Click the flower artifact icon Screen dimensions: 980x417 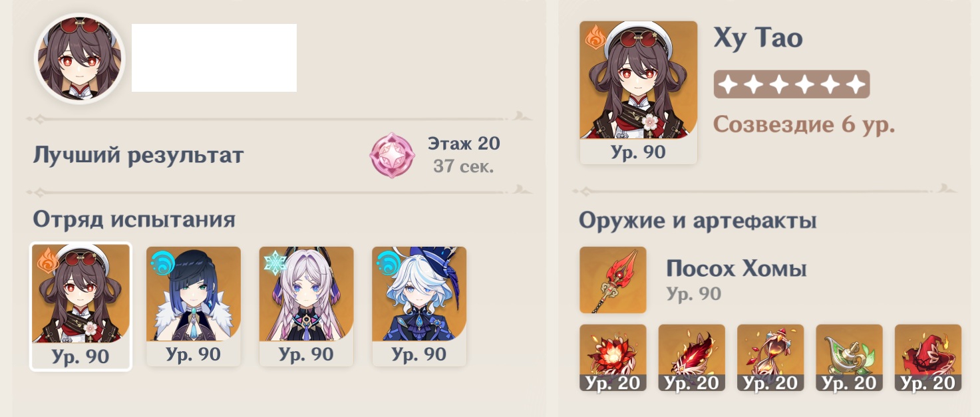tap(613, 357)
